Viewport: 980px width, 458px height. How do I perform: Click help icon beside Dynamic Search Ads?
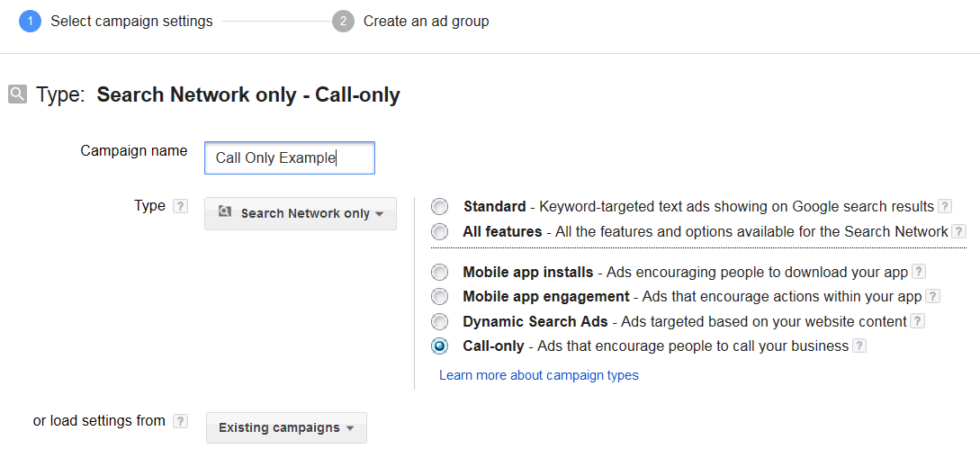(x=917, y=321)
